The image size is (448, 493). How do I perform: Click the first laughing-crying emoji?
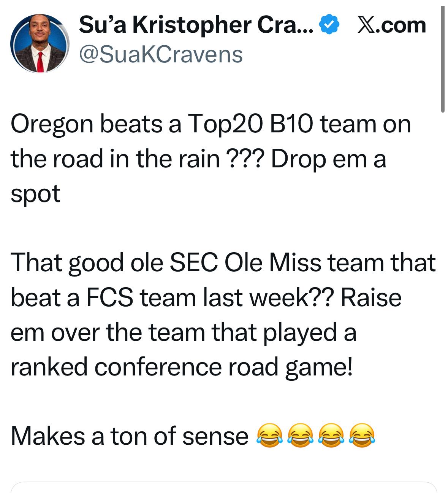[x=270, y=435]
